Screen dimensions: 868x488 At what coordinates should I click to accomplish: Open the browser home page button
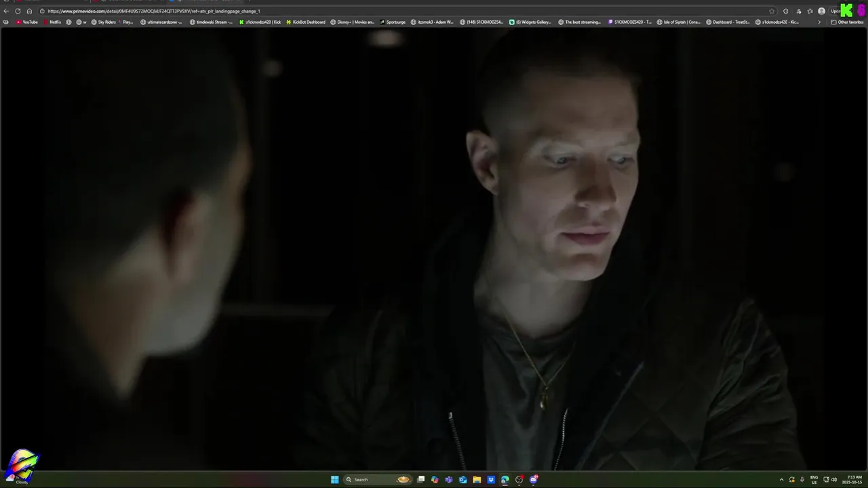coord(29,11)
